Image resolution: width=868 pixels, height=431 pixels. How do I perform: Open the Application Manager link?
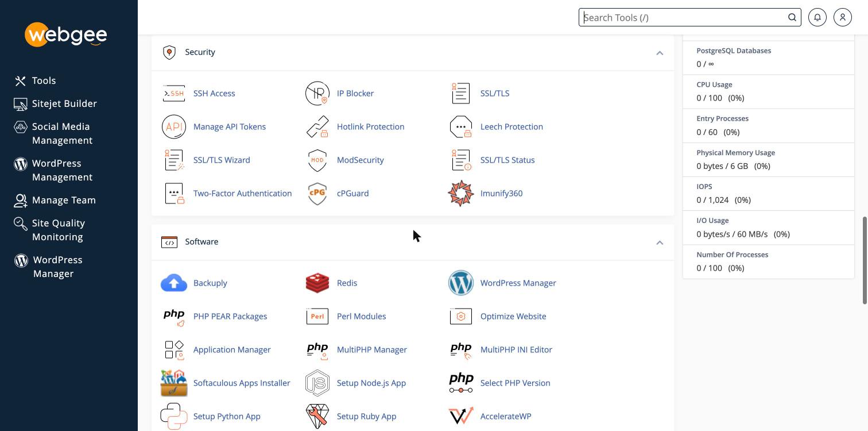tap(232, 349)
